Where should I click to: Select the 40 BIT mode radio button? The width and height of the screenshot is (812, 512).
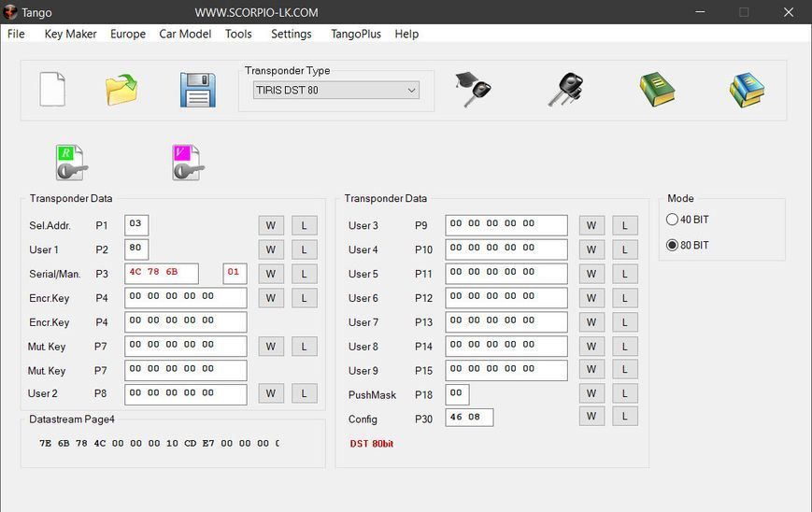pyautogui.click(x=672, y=220)
